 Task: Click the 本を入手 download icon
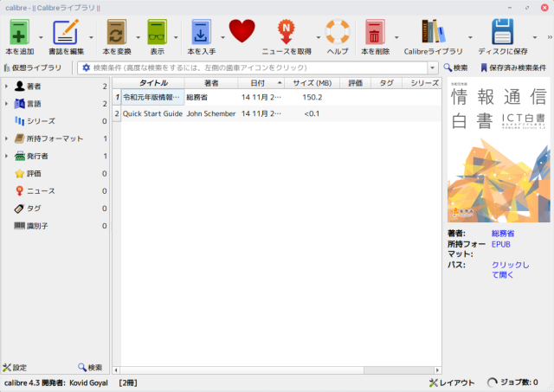[x=201, y=32]
